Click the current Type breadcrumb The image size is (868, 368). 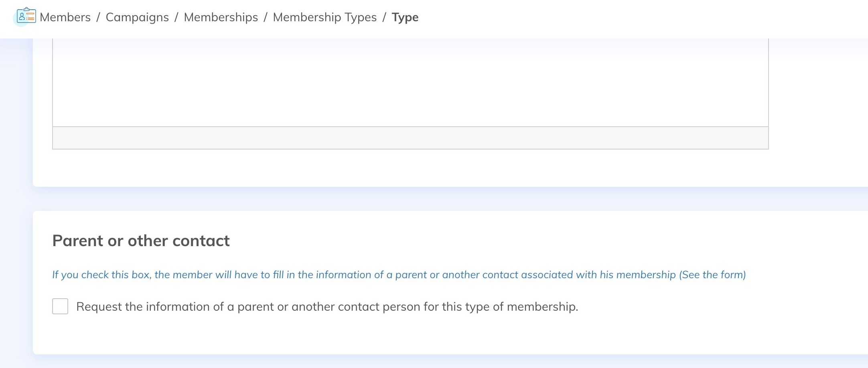point(405,17)
